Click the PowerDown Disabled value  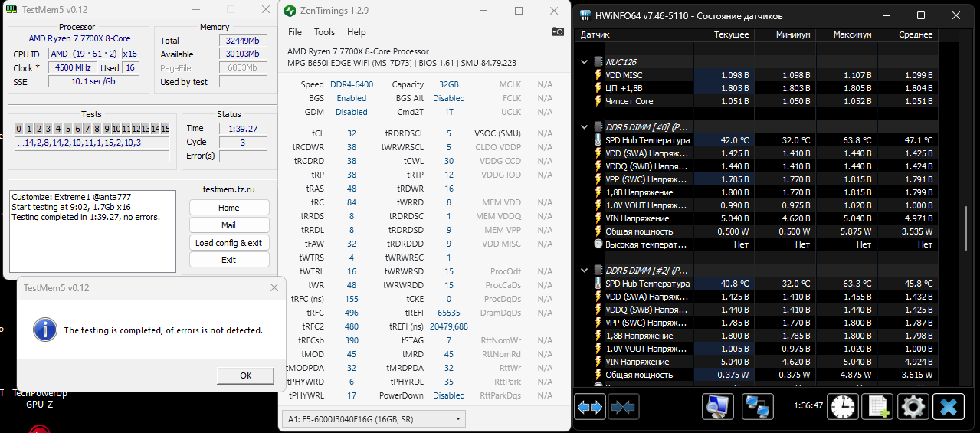449,395
